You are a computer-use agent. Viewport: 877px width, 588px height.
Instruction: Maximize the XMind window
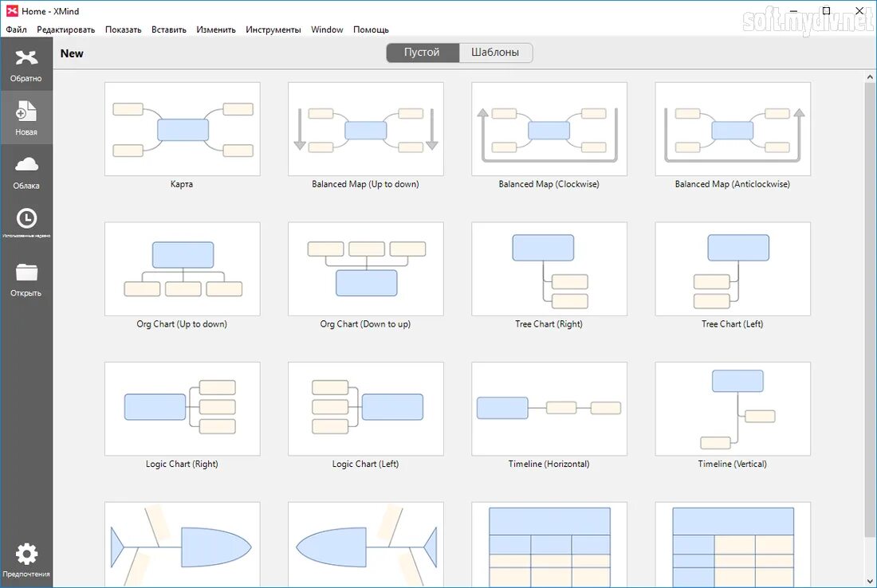[x=826, y=10]
